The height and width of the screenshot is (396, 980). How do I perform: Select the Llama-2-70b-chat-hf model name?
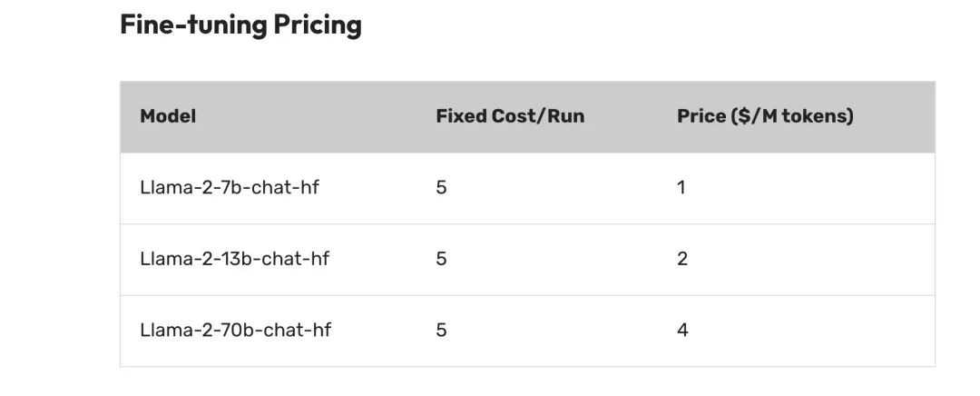coord(235,330)
